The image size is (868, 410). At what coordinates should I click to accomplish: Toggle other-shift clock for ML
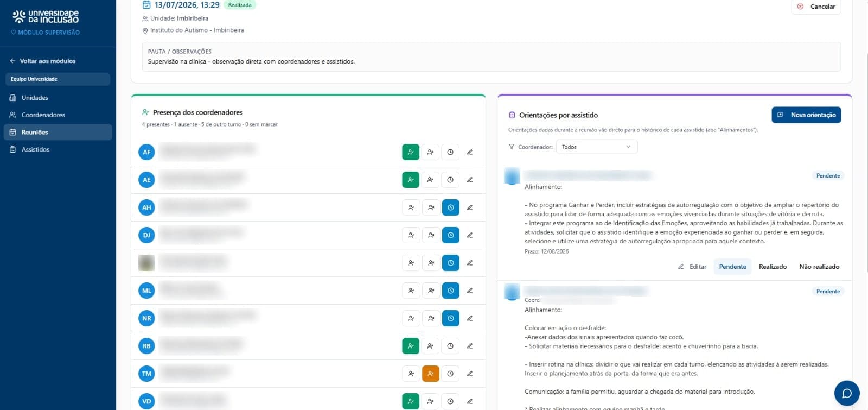tap(450, 291)
